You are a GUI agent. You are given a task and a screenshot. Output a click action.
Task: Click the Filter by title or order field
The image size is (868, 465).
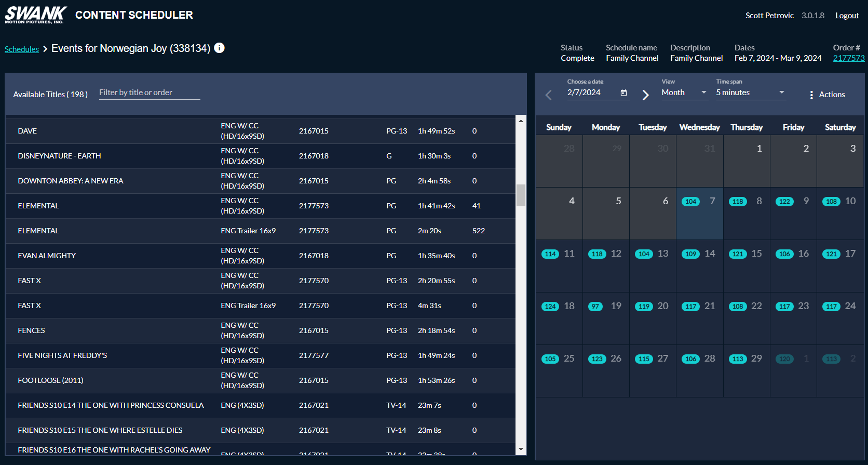(x=149, y=92)
